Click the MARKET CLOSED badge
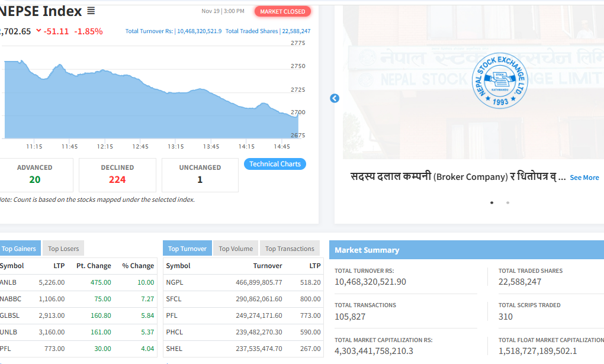The image size is (604, 364). (x=282, y=12)
